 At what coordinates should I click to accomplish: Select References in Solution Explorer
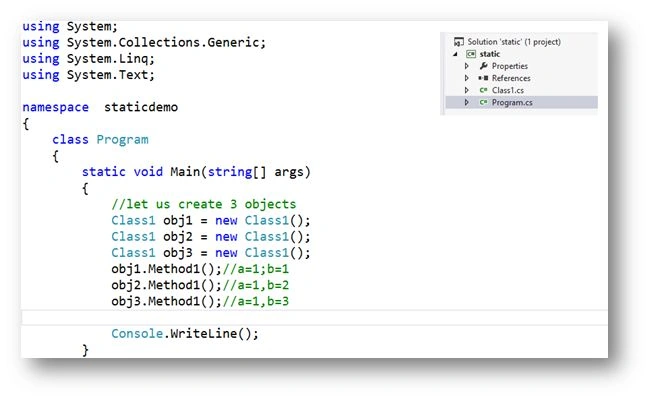pyautogui.click(x=511, y=78)
